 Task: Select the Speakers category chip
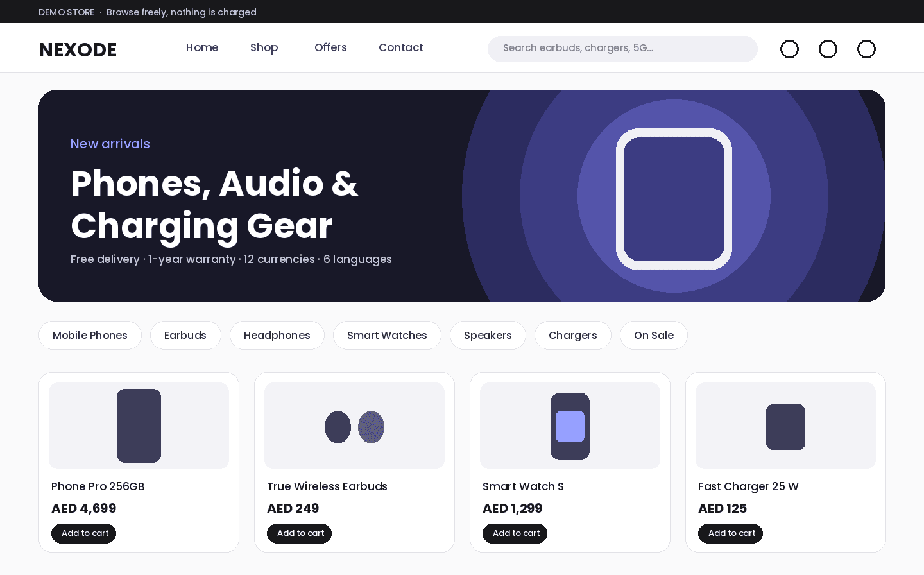pyautogui.click(x=488, y=336)
